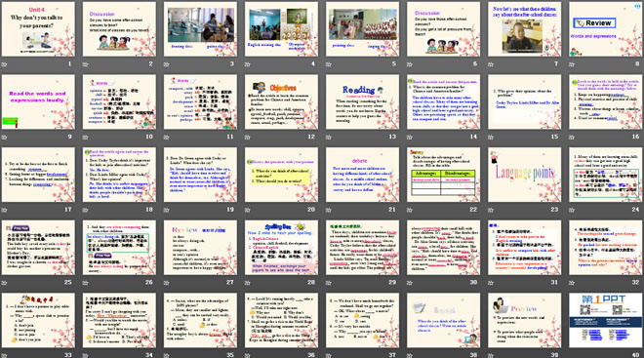
Task: Select the Review slide thumbnail
Action: 606,29
